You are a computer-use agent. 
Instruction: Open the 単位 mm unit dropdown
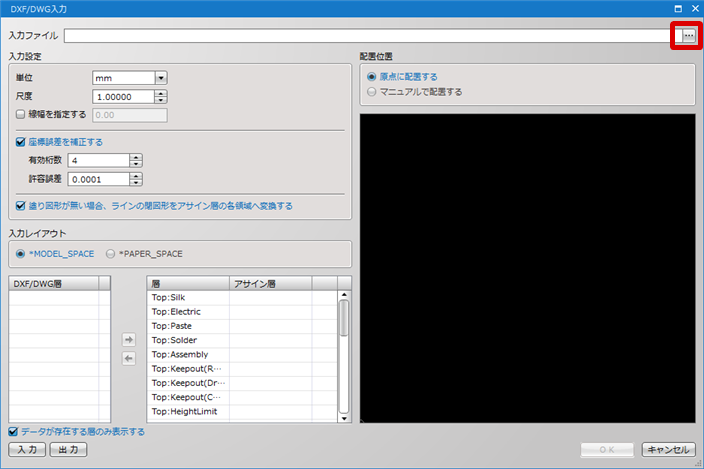pos(161,78)
